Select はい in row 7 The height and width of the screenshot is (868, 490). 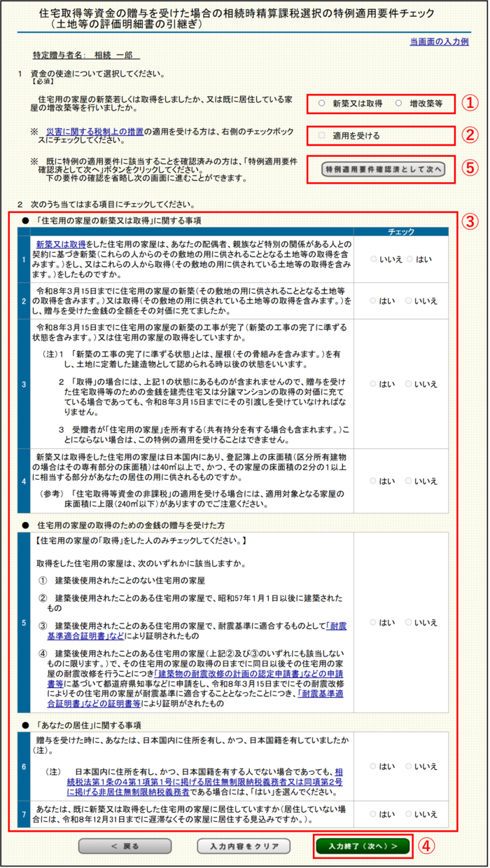[x=373, y=814]
